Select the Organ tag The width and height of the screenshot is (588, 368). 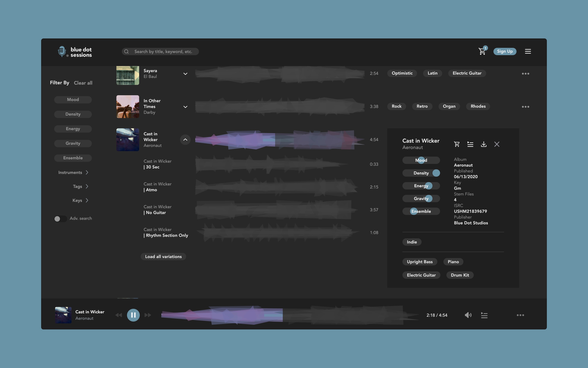coord(449,106)
